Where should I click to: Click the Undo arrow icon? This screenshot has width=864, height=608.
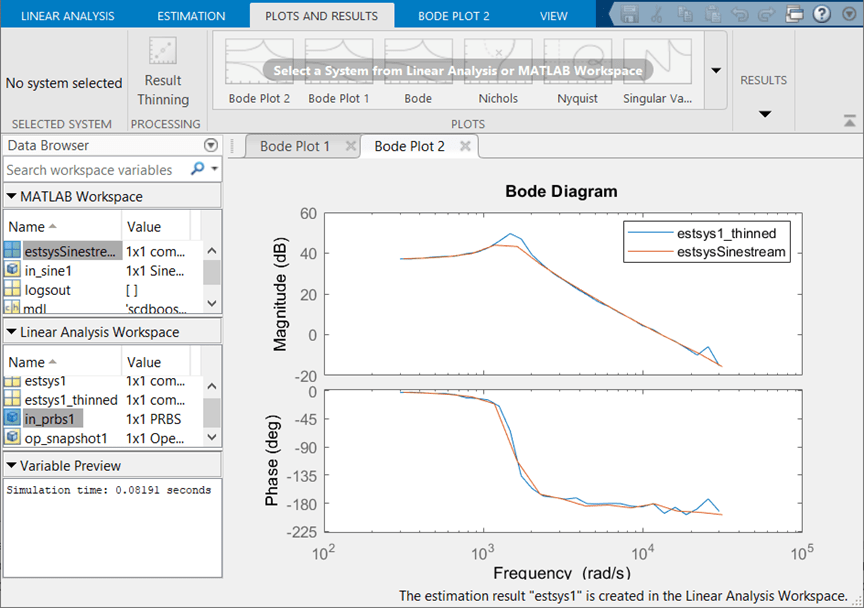739,14
